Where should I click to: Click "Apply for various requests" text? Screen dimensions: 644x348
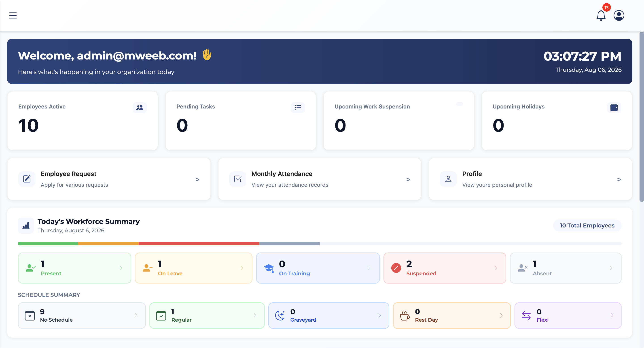tap(74, 185)
